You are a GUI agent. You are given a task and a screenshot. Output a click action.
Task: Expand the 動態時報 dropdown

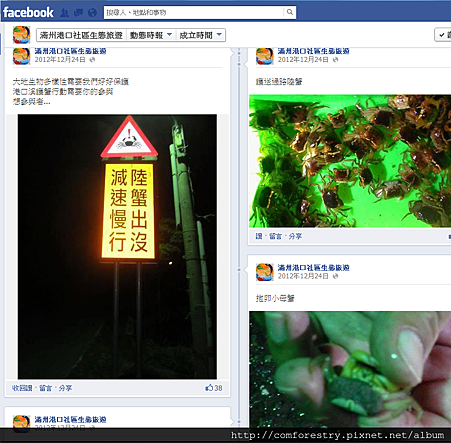(151, 35)
